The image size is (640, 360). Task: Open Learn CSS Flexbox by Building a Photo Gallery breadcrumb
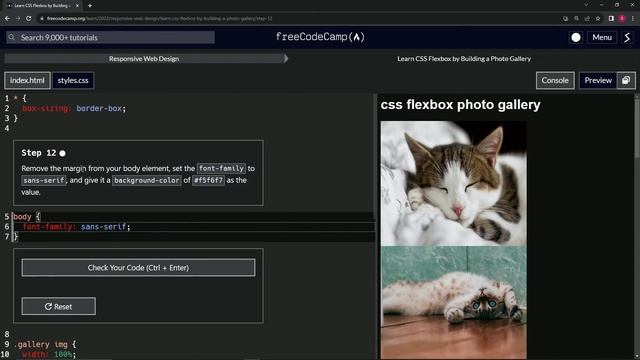464,58
